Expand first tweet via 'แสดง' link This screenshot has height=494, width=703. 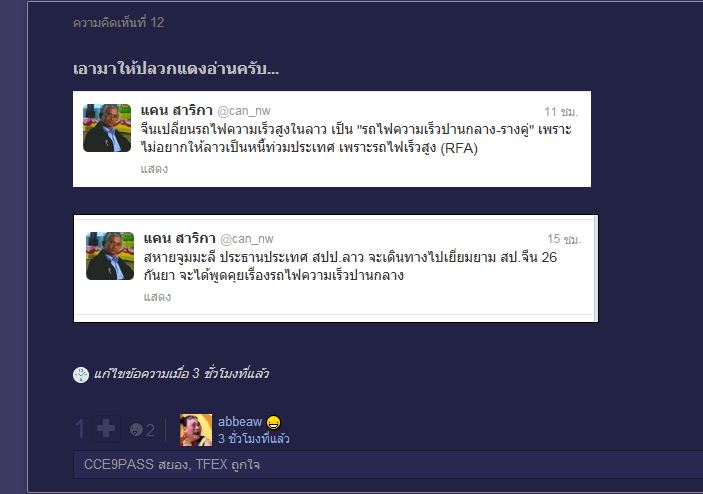point(154,169)
